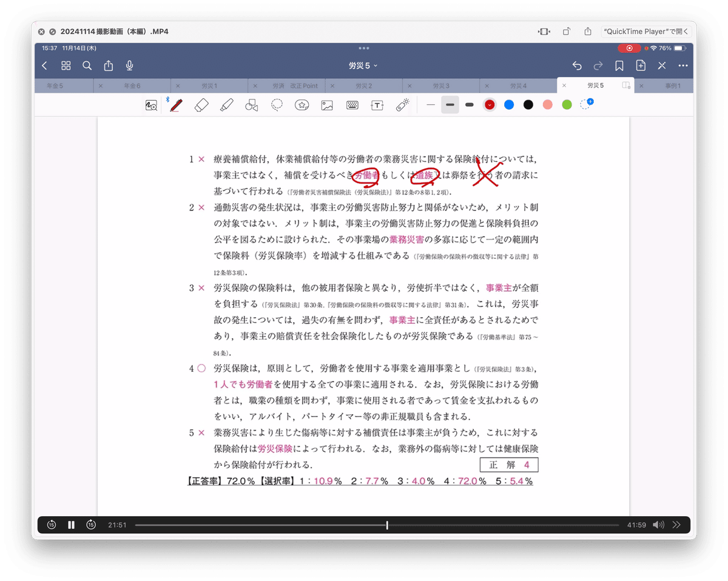The width and height of the screenshot is (728, 581).
Task: Click the 業務災害 highlighted term
Action: tap(407, 239)
